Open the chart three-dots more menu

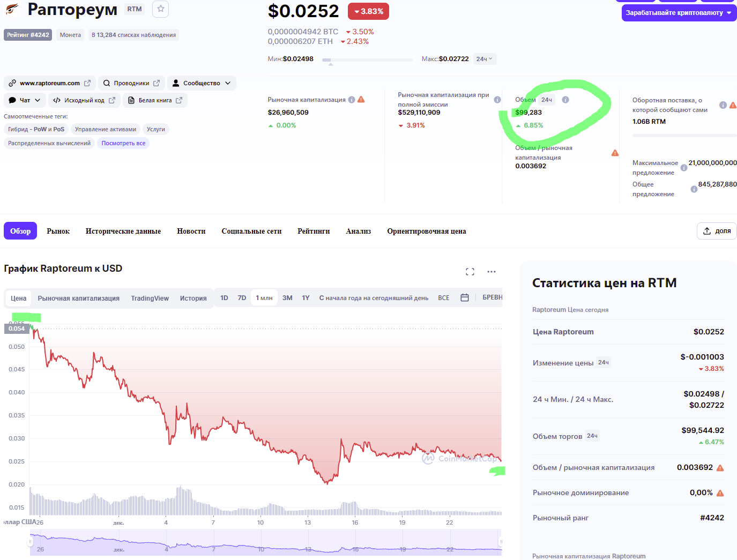[x=492, y=272]
